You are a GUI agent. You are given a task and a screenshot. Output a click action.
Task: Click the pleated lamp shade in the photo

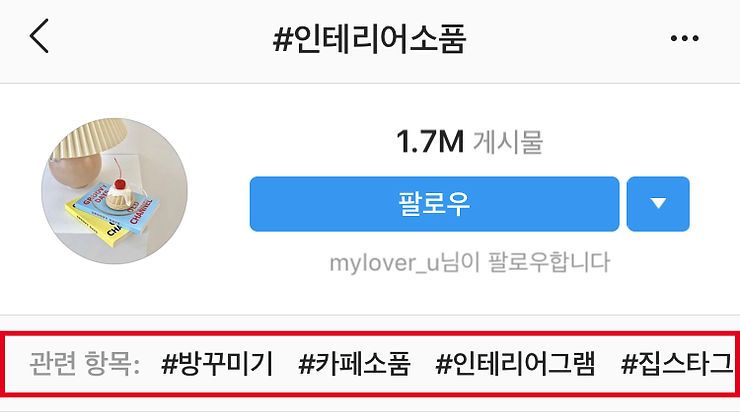(87, 138)
